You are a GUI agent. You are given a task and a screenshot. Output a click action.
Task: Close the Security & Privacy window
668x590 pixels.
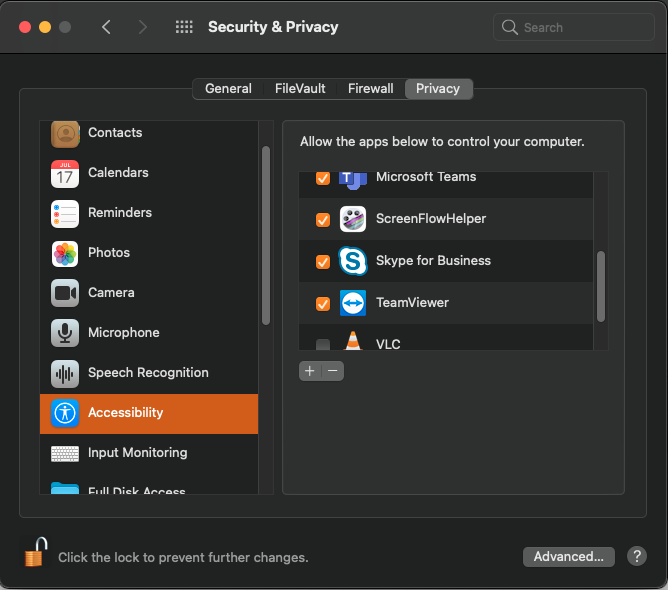pyautogui.click(x=25, y=27)
